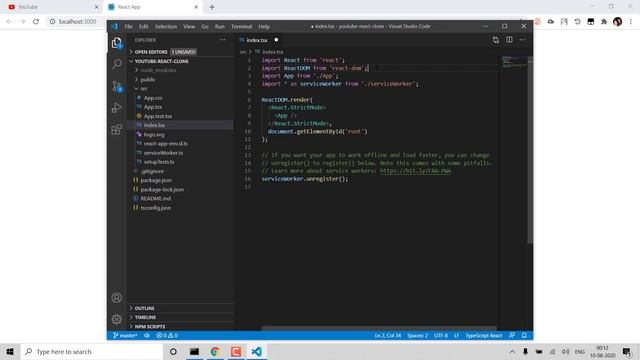The width and height of the screenshot is (640, 360).
Task: Open Chrome profile avatar
Action: (618, 22)
